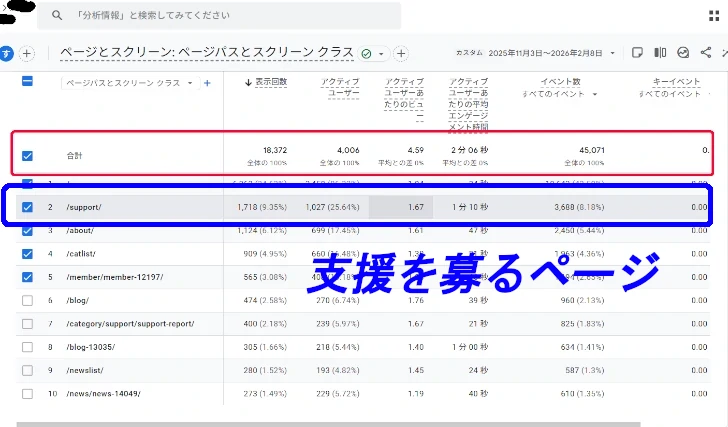Open the イベント数 すべてのイベント dropdown
The image size is (728, 427).
(x=560, y=94)
